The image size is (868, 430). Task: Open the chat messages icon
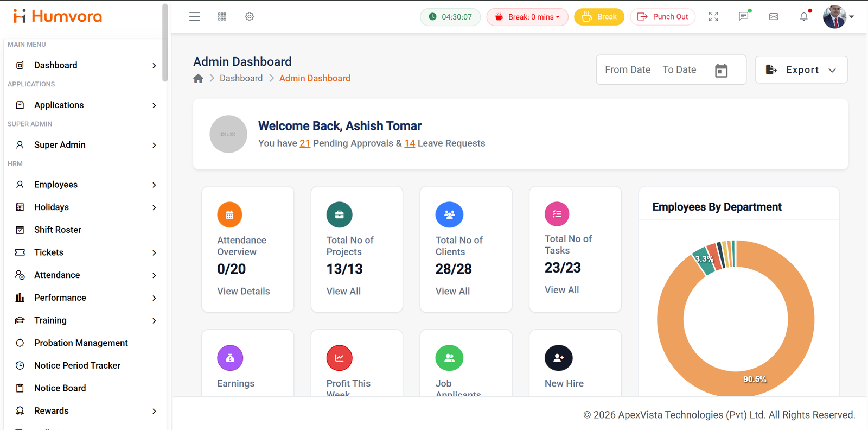(x=743, y=17)
